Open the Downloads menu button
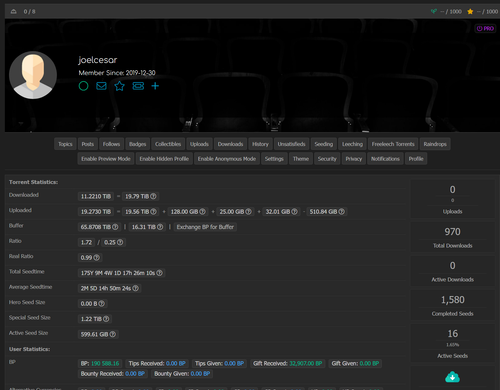The image size is (500, 390). pos(230,144)
